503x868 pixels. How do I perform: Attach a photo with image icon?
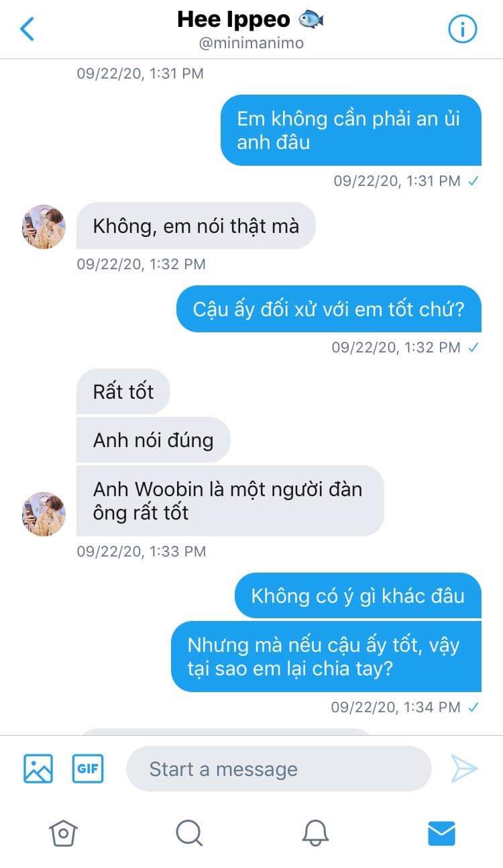click(38, 769)
